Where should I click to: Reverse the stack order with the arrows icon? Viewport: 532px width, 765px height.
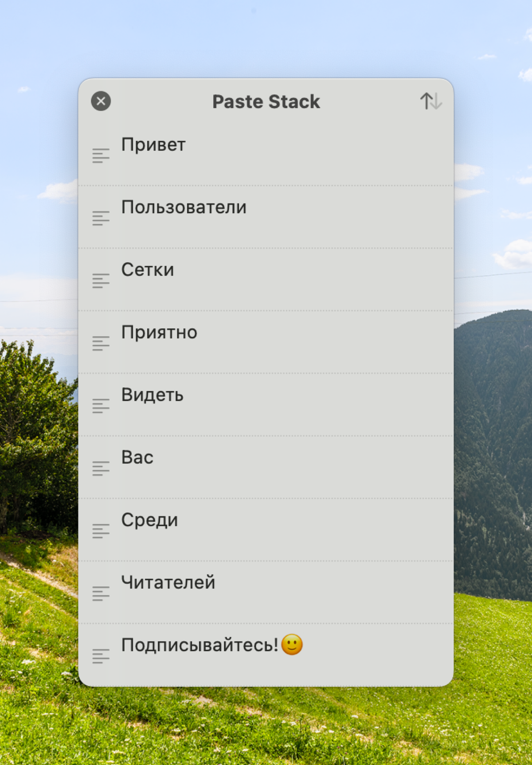(x=430, y=101)
